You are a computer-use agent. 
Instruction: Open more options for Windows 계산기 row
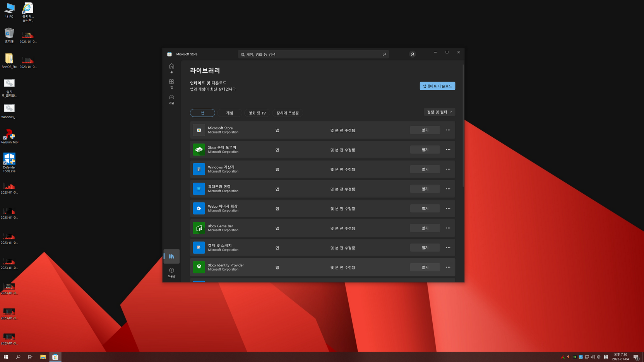[x=448, y=169]
